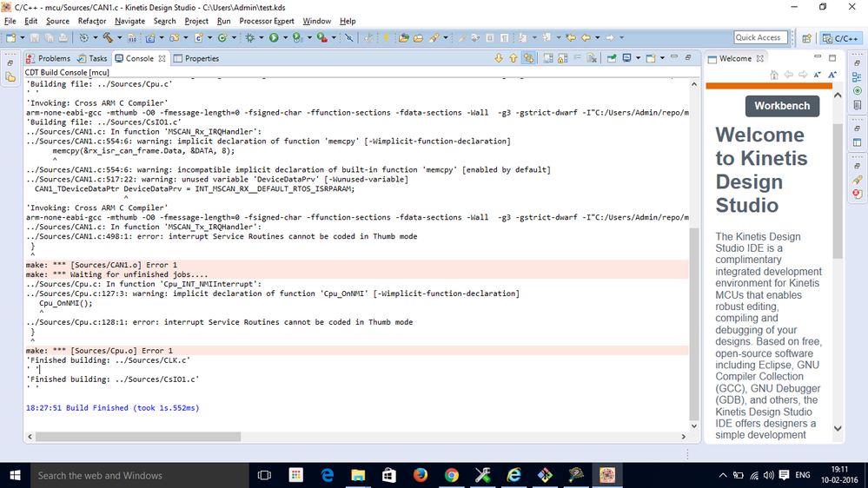Click the Debug bug icon
The height and width of the screenshot is (488, 868).
pos(250,37)
